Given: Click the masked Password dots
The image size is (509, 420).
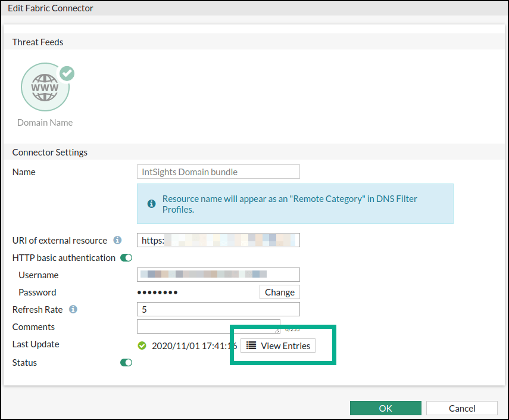Looking at the screenshot, I should click(157, 293).
